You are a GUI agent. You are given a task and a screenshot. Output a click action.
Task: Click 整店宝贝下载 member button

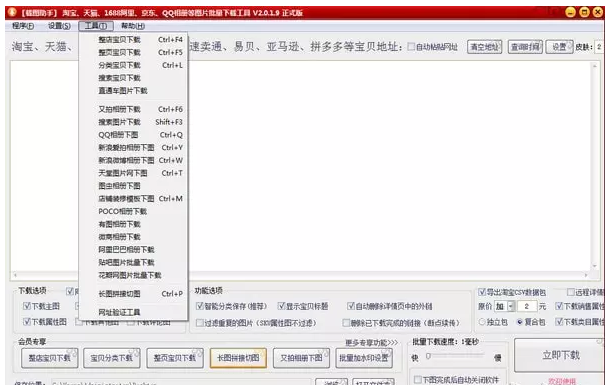pyautogui.click(x=50, y=358)
